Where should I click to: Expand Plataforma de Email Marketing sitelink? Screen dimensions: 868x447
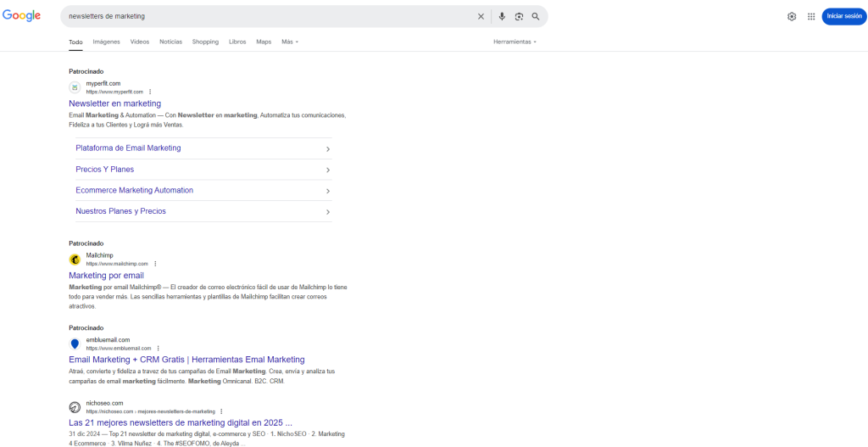tap(327, 148)
